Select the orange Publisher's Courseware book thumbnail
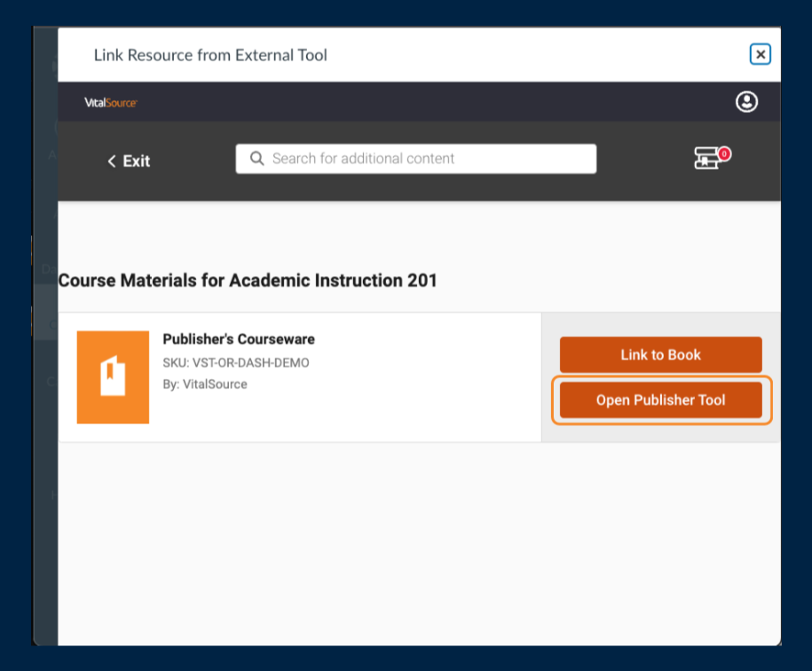812x671 pixels. 113,377
